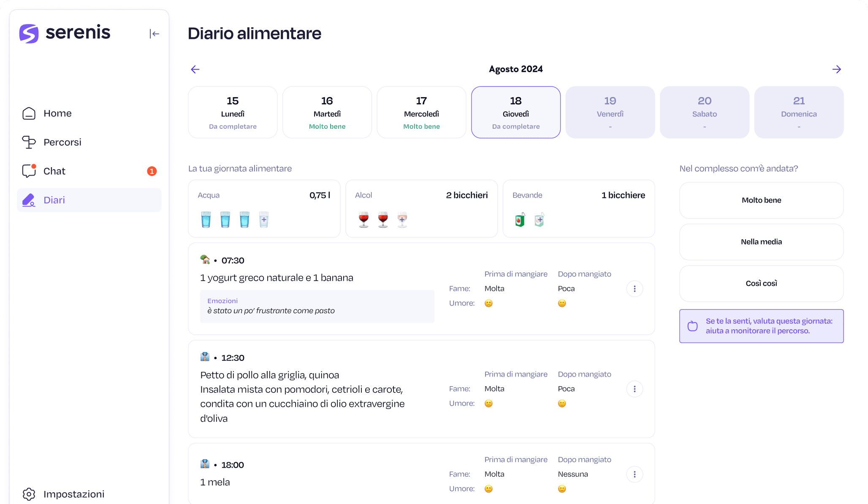This screenshot has width=868, height=504.
Task: Click the second wine glass icon
Action: (x=383, y=219)
